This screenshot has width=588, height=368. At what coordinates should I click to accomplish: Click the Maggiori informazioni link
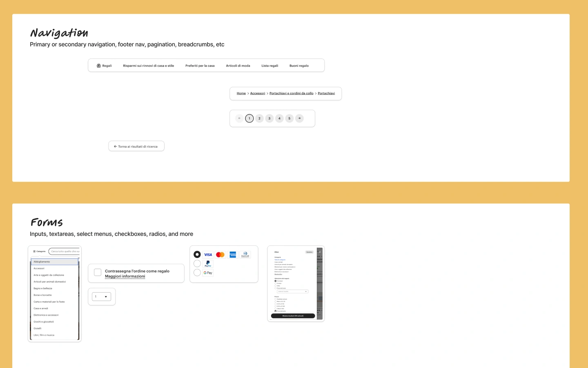click(125, 276)
